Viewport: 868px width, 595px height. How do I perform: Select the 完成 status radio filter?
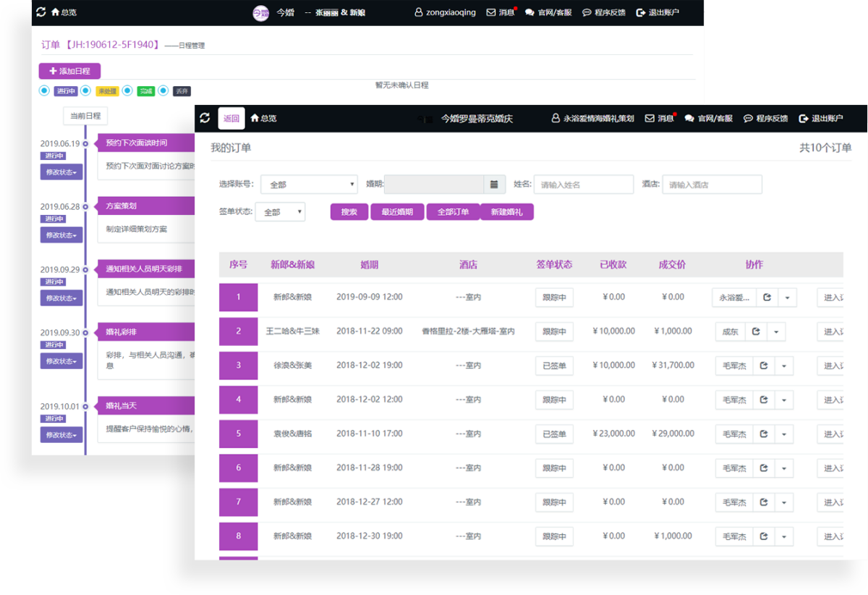click(x=127, y=90)
